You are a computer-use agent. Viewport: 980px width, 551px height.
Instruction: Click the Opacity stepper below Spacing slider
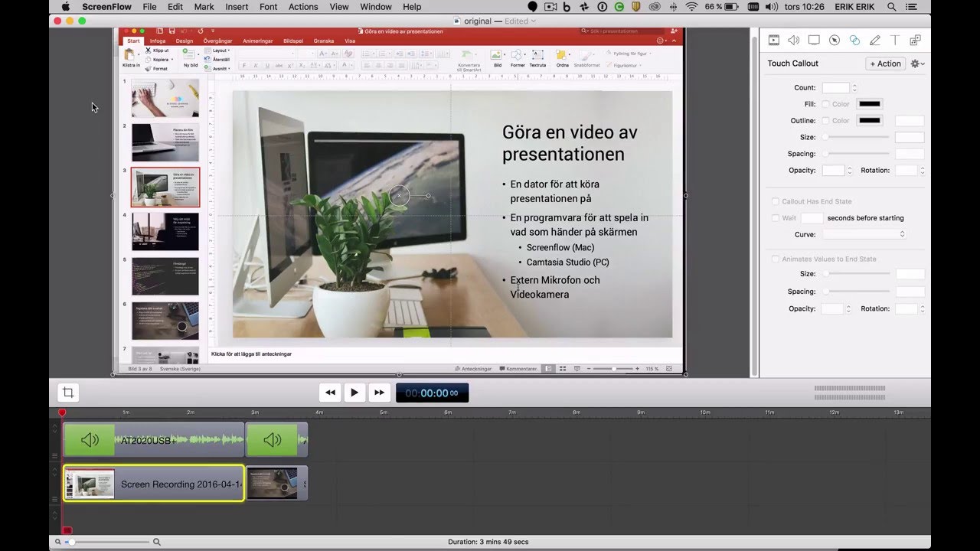click(x=849, y=171)
